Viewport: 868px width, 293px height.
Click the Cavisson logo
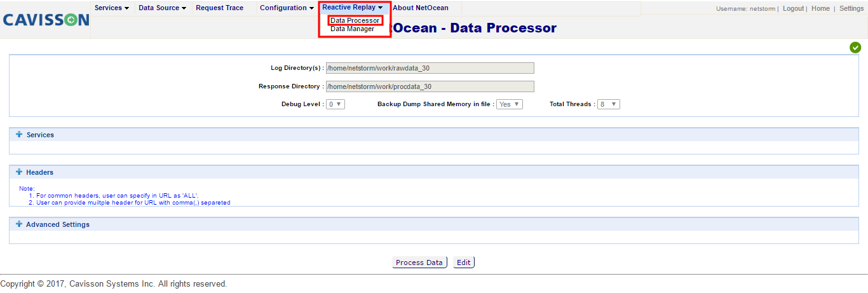coord(46,20)
